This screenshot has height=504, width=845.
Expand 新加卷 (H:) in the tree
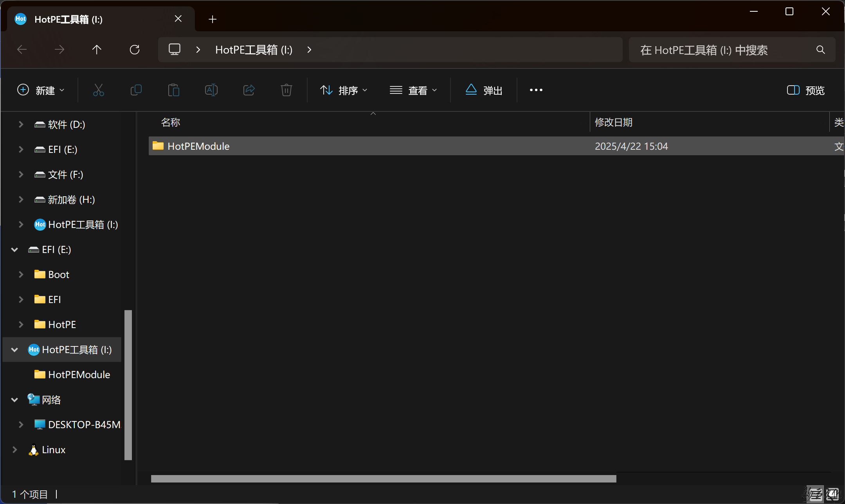tap(21, 199)
